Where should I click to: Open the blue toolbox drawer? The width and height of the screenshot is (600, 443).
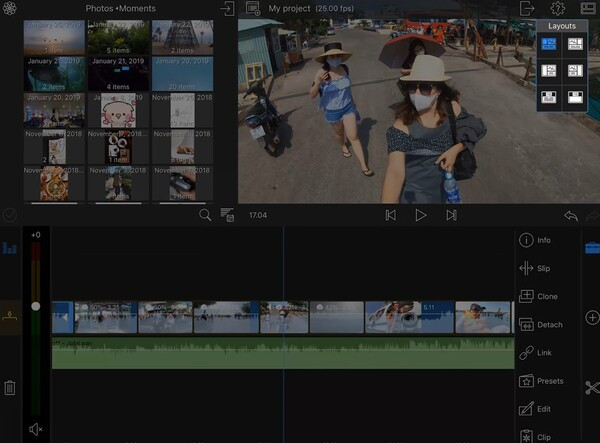[592, 248]
